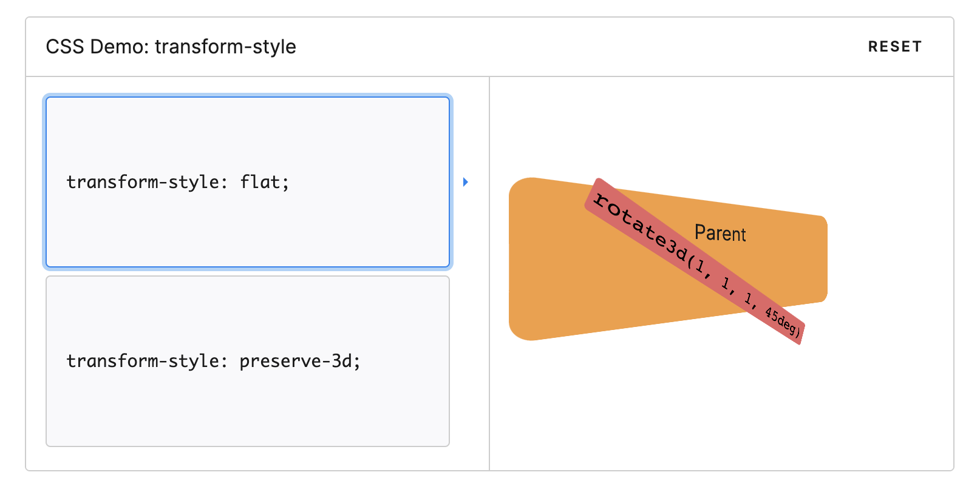Click the "Parent" label text
Screen dimensions: 980x495
tap(720, 234)
